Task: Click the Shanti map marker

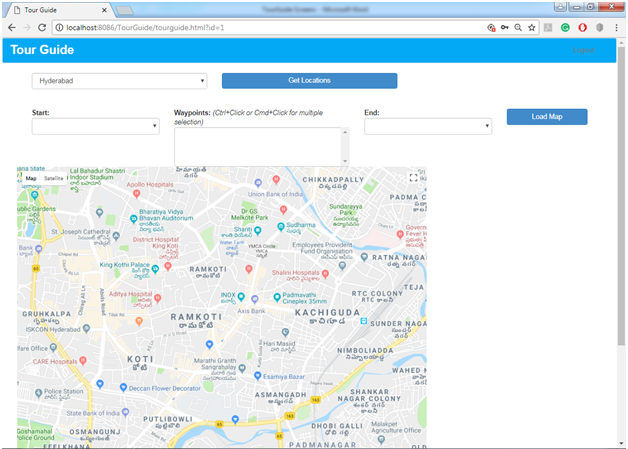Action: [x=258, y=230]
